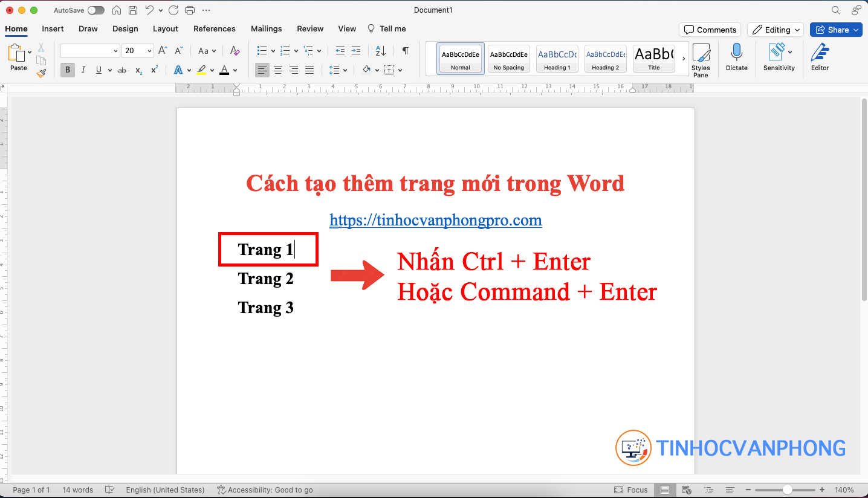Image resolution: width=868 pixels, height=498 pixels.
Task: Search the document with the magnifier
Action: click(x=836, y=10)
